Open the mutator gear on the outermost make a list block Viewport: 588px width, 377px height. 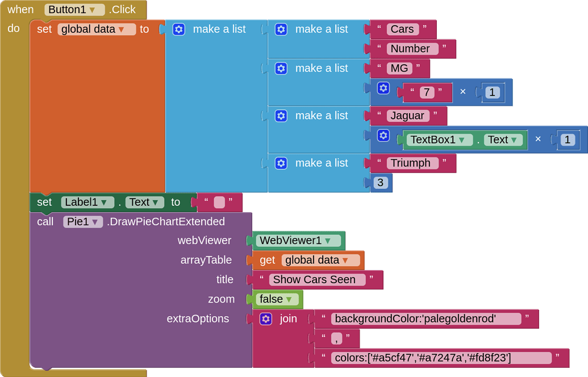179,30
